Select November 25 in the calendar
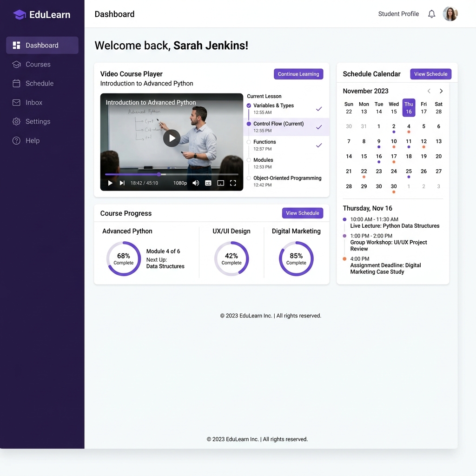 409,172
